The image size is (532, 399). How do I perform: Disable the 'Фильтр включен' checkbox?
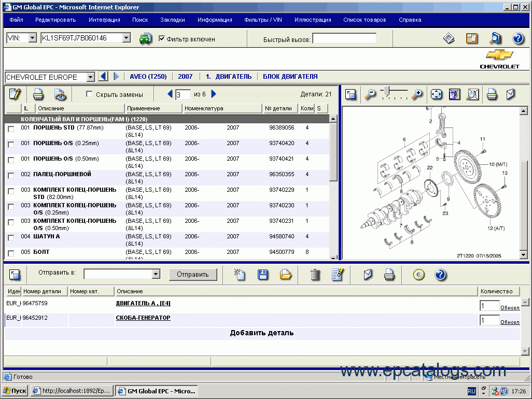point(162,39)
